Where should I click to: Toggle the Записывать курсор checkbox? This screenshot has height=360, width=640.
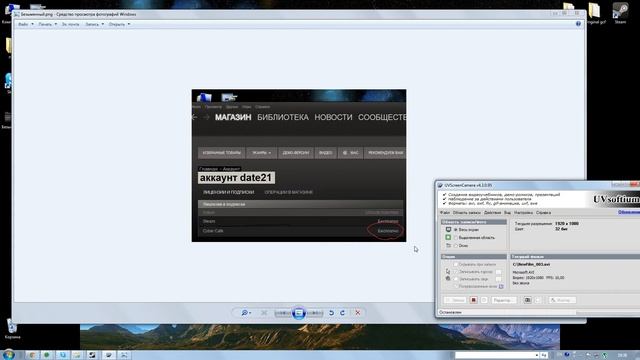pyautogui.click(x=456, y=272)
